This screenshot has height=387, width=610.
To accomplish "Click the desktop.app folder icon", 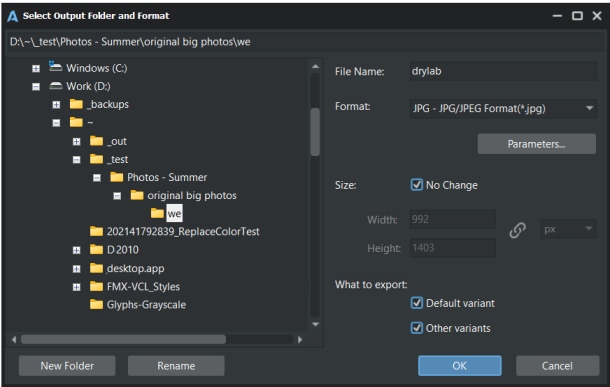I will pos(96,268).
